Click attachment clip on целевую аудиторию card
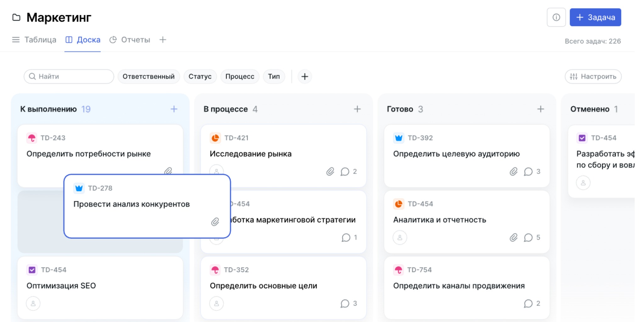644x322 pixels. [514, 171]
